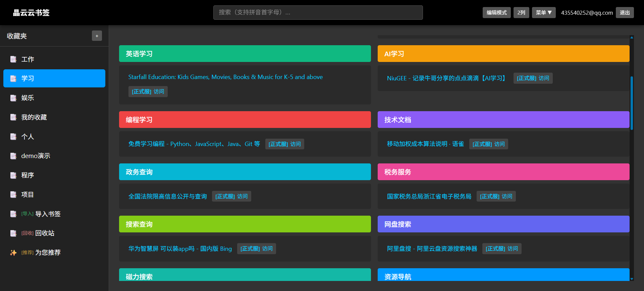Click the orange AI学习 category header
The height and width of the screenshot is (291, 644).
tap(503, 54)
